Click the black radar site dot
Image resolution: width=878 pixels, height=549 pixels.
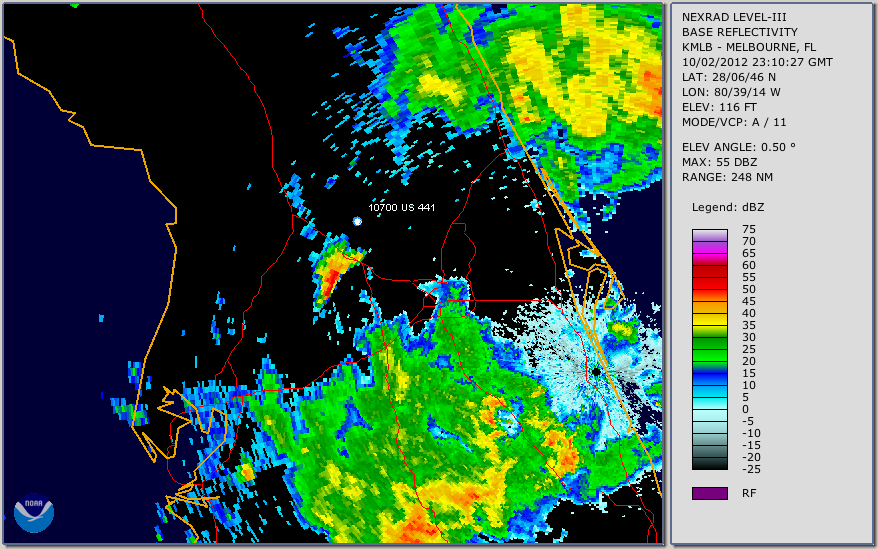coord(597,371)
